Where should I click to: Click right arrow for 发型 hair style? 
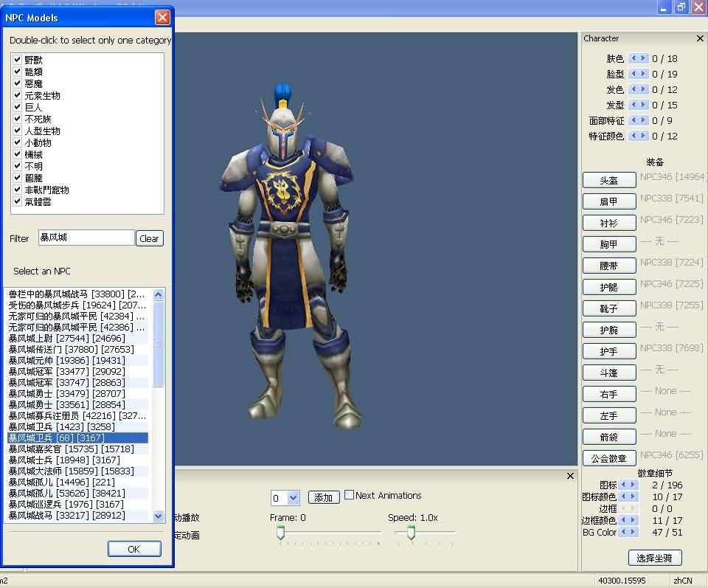pos(643,105)
